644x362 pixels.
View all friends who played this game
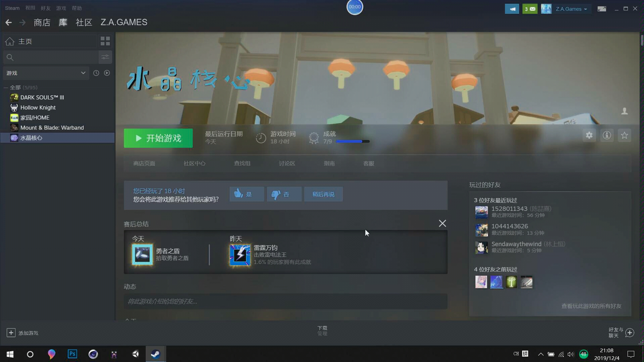click(591, 306)
